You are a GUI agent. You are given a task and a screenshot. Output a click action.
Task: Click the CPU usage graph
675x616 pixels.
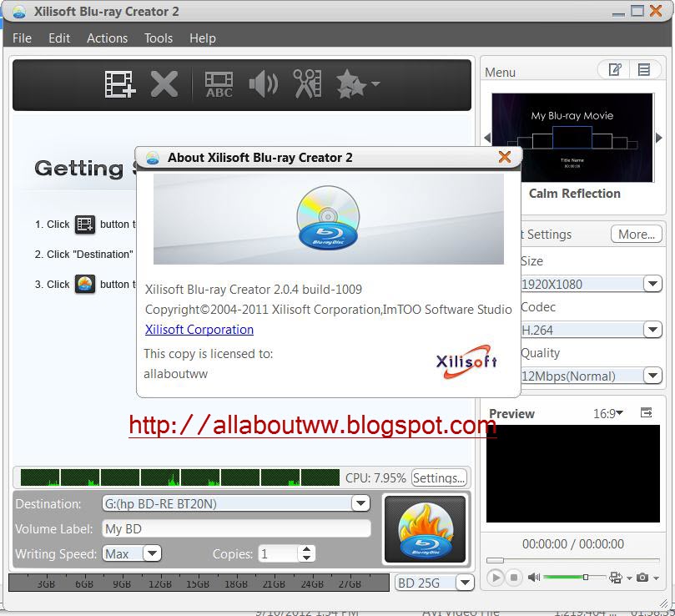(180, 477)
